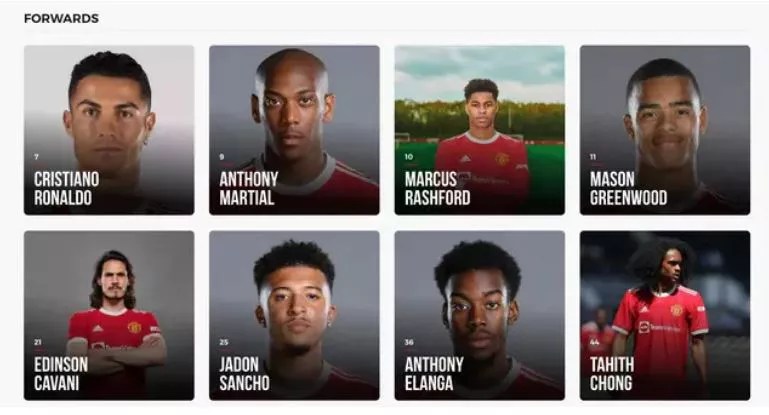Click the 'Anthony Elanga' name text
769x415 pixels.
coord(434,374)
